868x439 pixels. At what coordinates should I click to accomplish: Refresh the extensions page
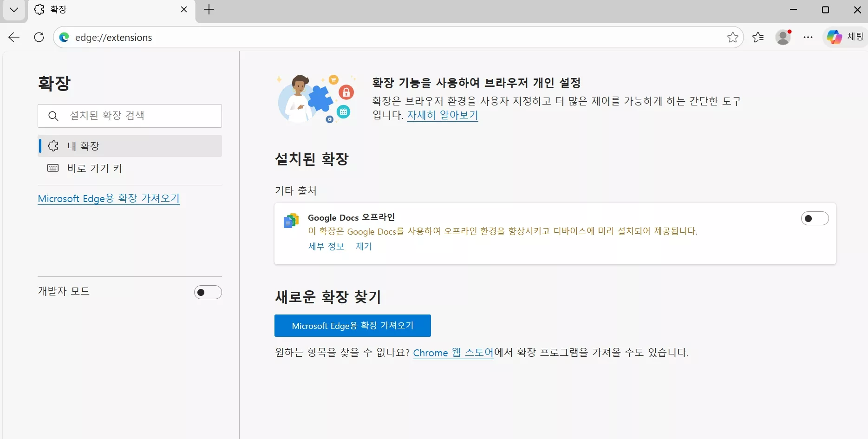39,37
